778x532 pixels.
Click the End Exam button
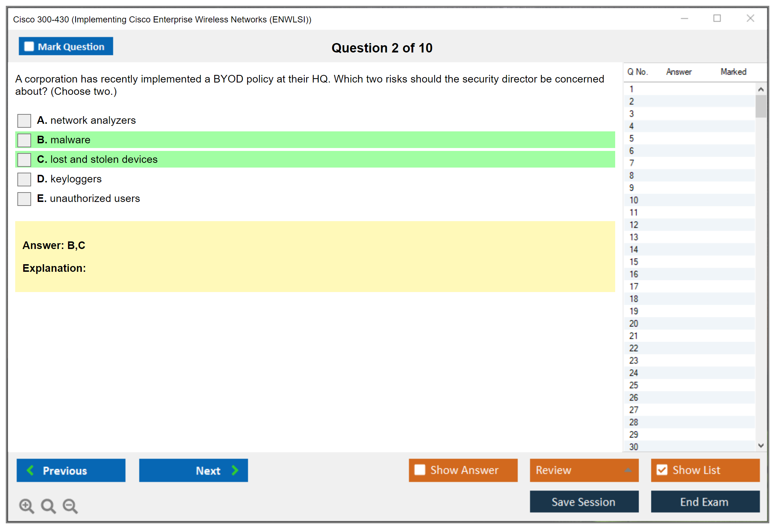705,502
